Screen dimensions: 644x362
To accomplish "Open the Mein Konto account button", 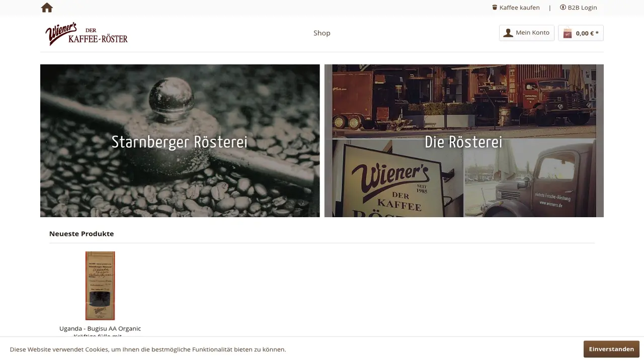I will [527, 33].
